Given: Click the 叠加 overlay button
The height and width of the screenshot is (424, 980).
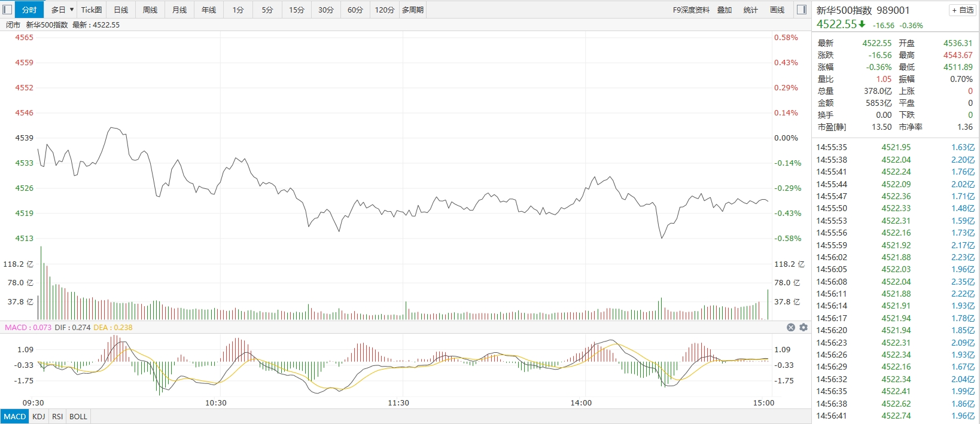Looking at the screenshot, I should [x=725, y=10].
